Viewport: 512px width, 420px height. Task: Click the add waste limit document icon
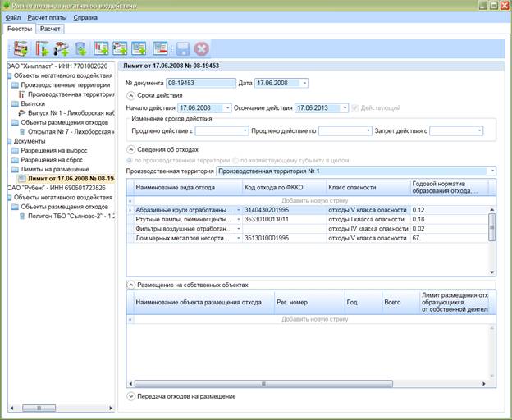[139, 48]
